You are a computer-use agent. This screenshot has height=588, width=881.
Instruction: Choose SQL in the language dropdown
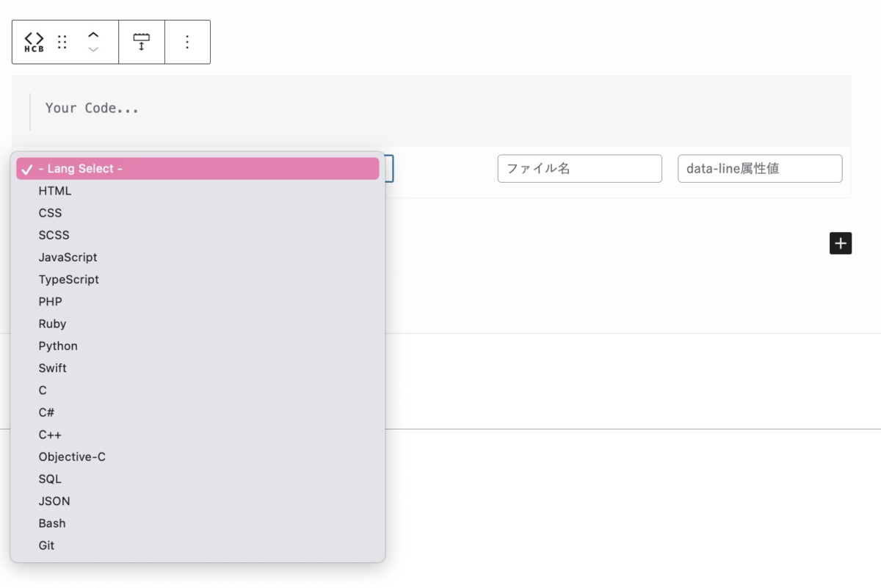tap(50, 479)
